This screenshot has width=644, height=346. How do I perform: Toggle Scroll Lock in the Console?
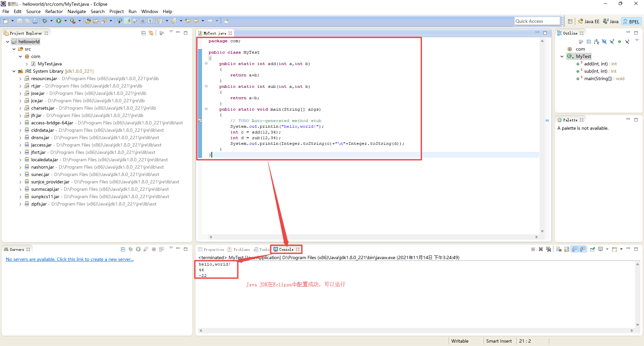(x=566, y=249)
